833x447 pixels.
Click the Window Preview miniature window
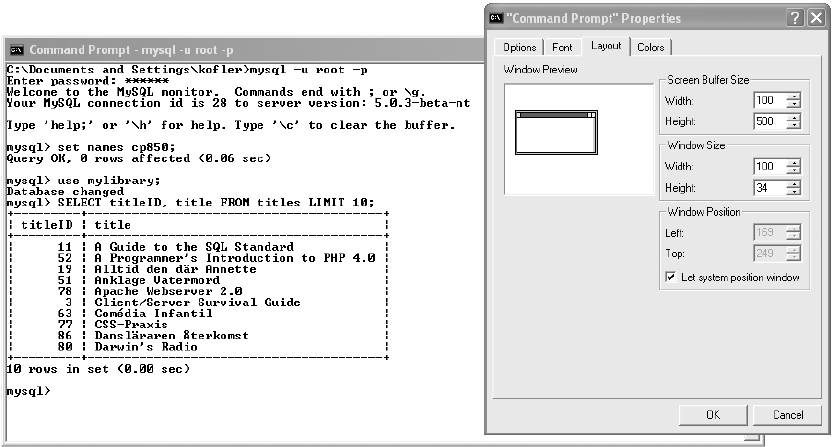tap(556, 132)
